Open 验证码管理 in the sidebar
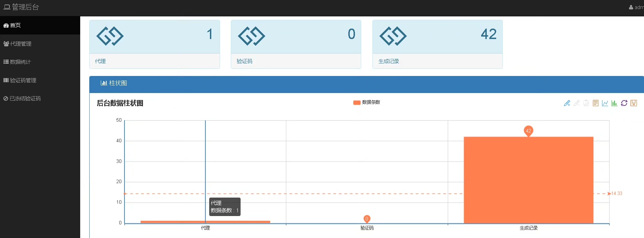 point(40,80)
